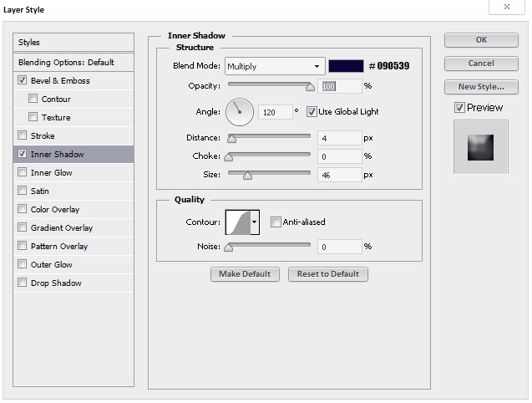The height and width of the screenshot is (403, 532).
Task: Click the Cancel button
Action: [481, 64]
